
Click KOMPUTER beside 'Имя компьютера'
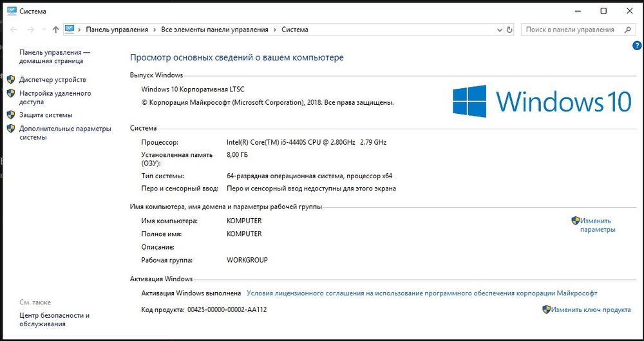244,221
